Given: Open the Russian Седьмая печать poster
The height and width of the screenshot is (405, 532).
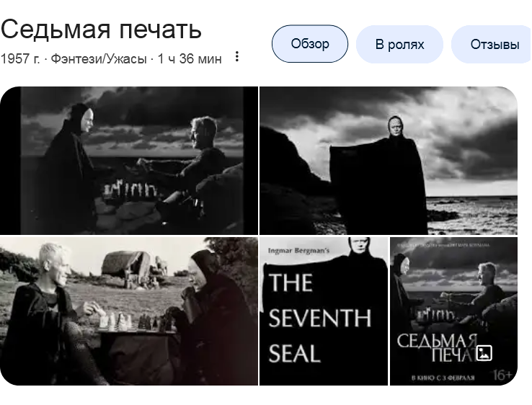Looking at the screenshot, I should 453,311.
